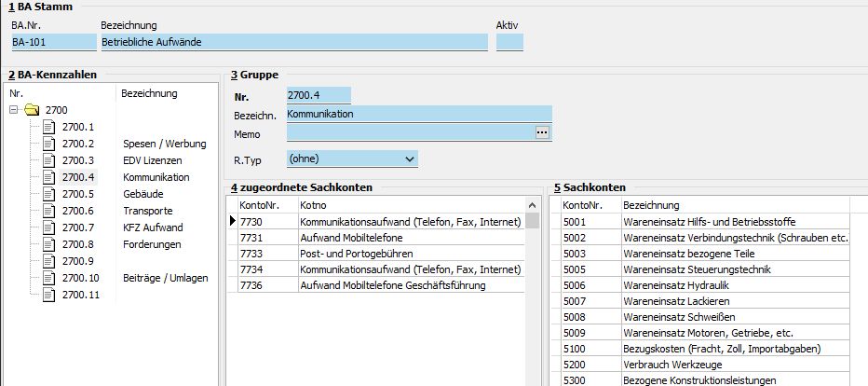Select document icon for 2700.3 EDV Lizenzen
Screen dimensions: 868x386
[49, 160]
